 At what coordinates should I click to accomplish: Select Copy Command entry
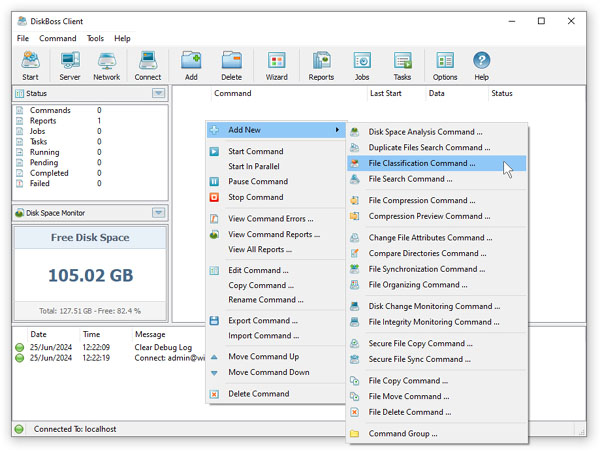point(276,285)
